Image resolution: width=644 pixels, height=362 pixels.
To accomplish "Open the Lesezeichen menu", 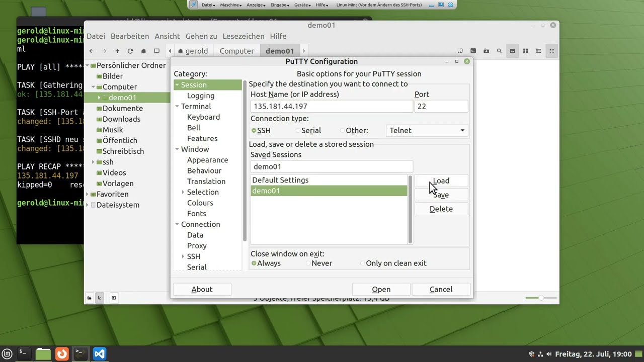I will point(244,36).
